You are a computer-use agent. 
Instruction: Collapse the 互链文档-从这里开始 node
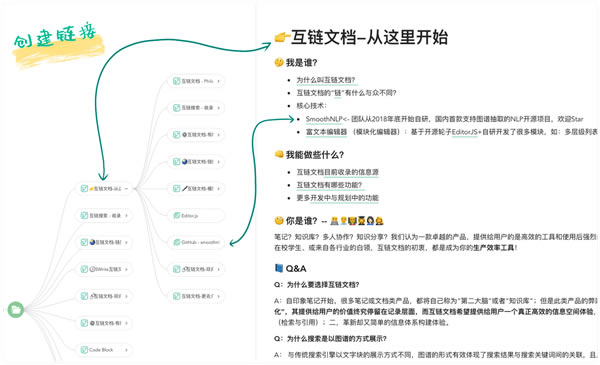(126, 189)
